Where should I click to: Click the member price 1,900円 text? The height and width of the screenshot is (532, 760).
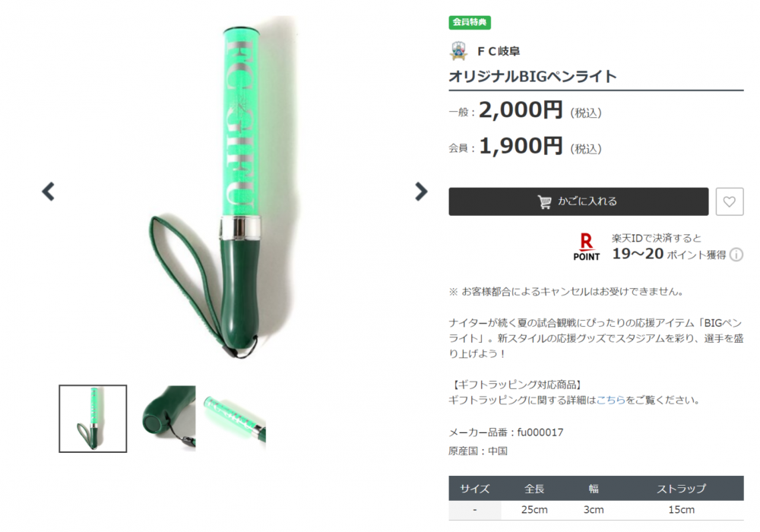tap(521, 146)
